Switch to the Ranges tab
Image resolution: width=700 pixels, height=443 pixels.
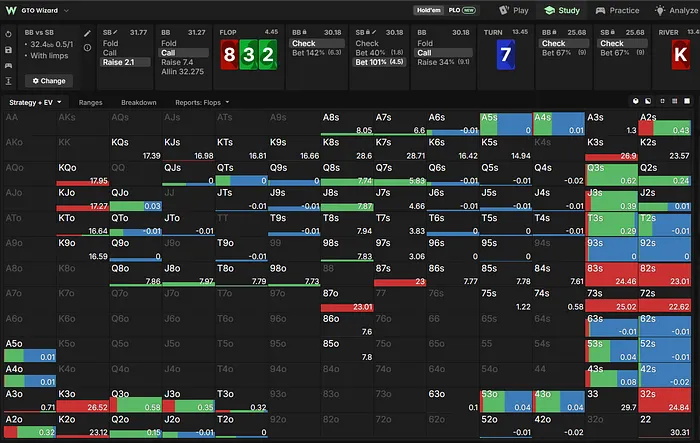pos(91,102)
